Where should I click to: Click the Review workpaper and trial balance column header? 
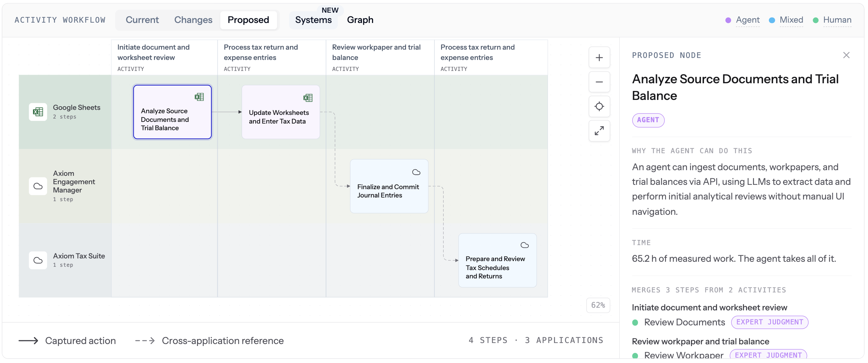click(x=380, y=58)
